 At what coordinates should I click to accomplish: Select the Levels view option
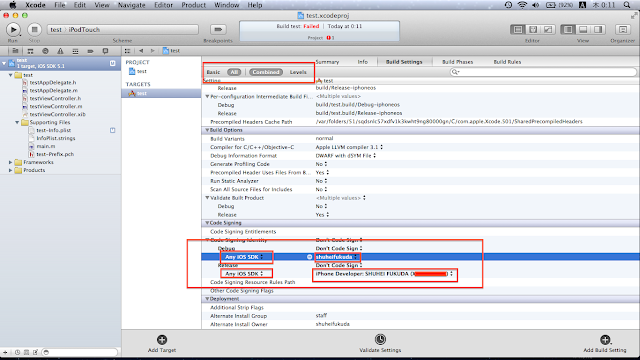tap(298, 72)
